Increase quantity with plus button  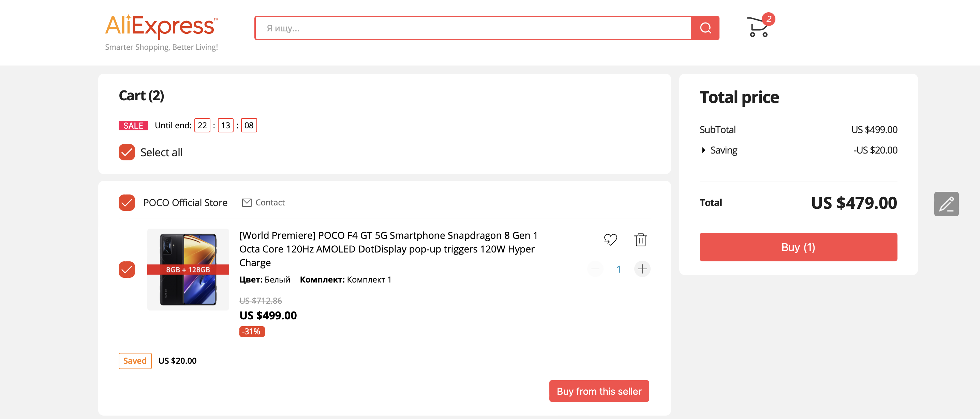642,269
